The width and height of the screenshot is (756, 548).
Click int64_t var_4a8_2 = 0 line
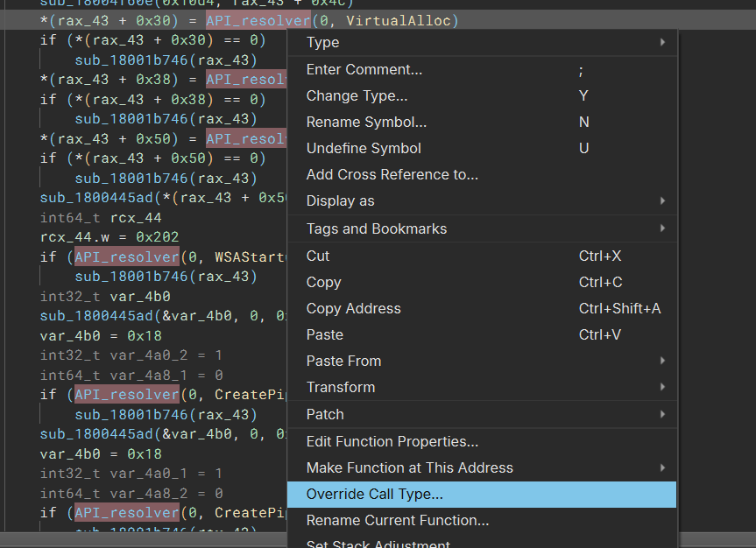coord(131,493)
